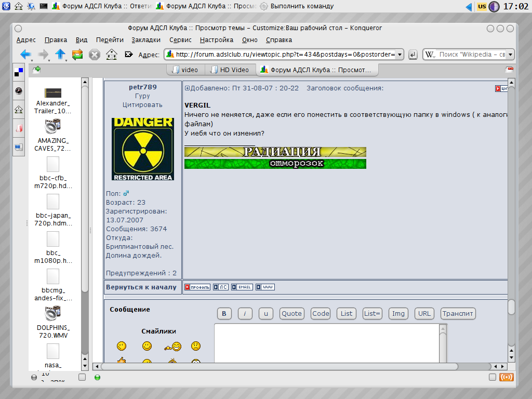
Task: Click the Reload page icon
Action: (x=77, y=54)
